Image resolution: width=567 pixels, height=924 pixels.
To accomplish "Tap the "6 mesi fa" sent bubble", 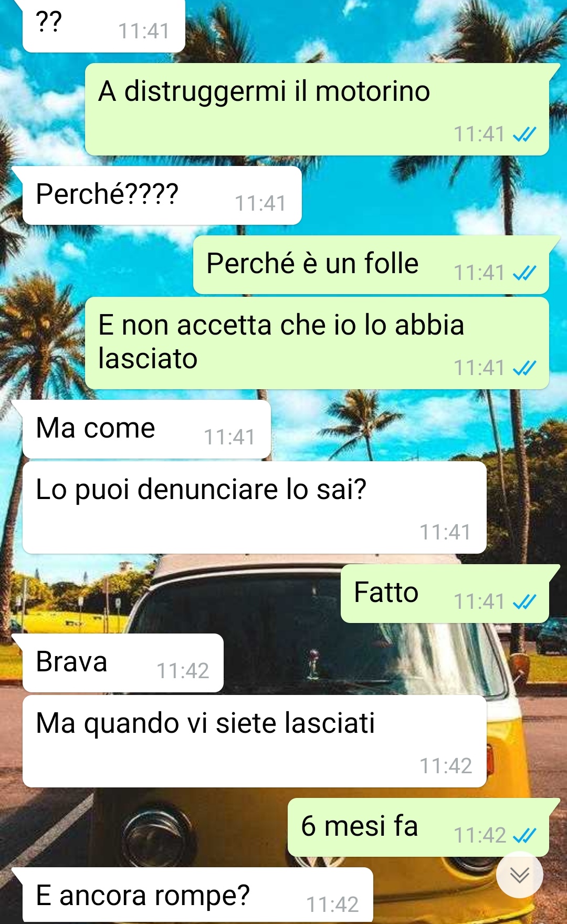I will click(418, 827).
